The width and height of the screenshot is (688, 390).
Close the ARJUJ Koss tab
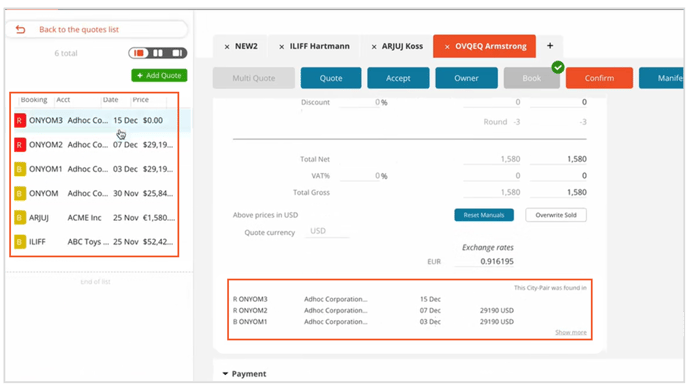(x=374, y=47)
